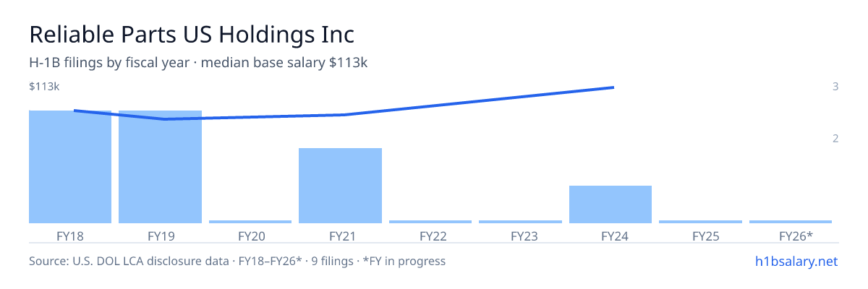Select the FY21 bar in chart
868x289 pixels.
(x=340, y=186)
